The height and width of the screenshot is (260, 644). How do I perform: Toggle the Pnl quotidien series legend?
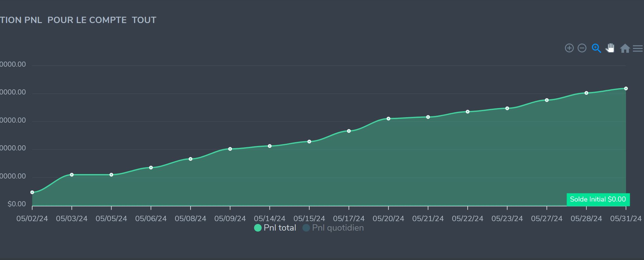click(337, 228)
